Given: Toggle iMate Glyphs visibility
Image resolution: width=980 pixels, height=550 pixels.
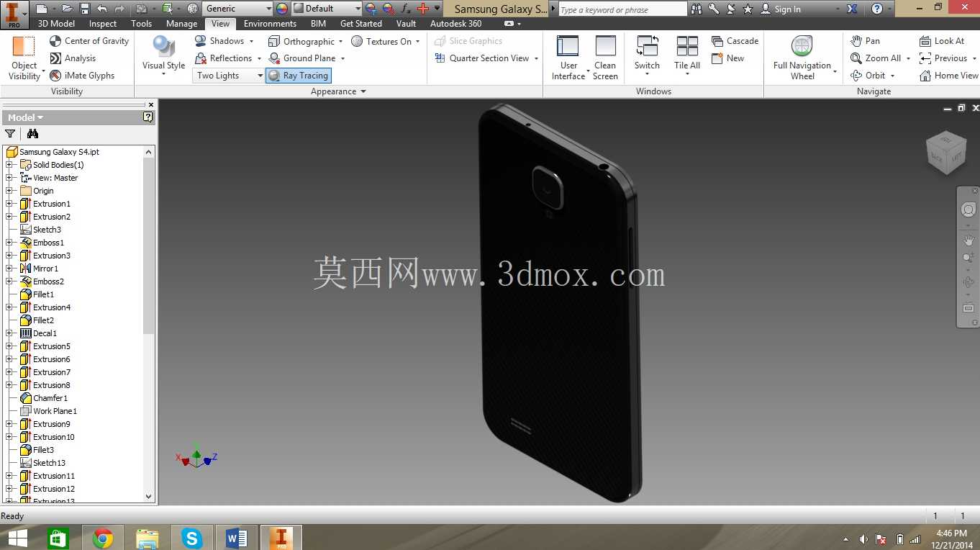Looking at the screenshot, I should [82, 76].
